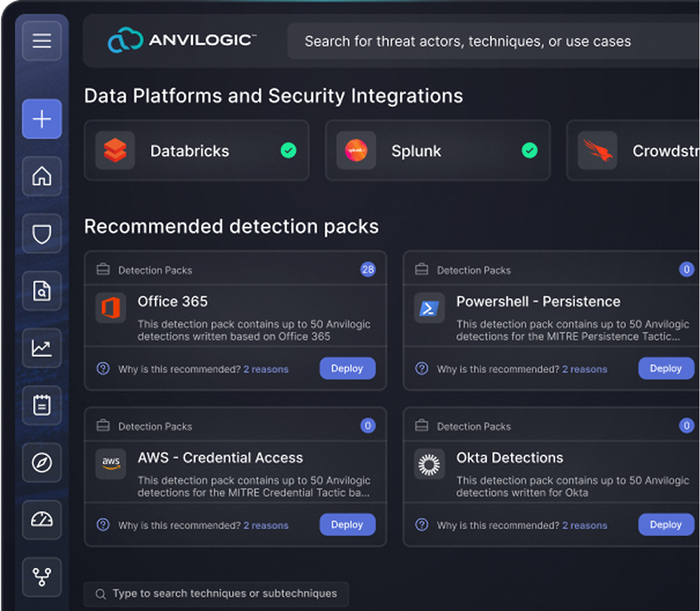Screen dimensions: 700x611
Task: Click the Crowdstrike falcon logo icon
Action: click(x=597, y=150)
